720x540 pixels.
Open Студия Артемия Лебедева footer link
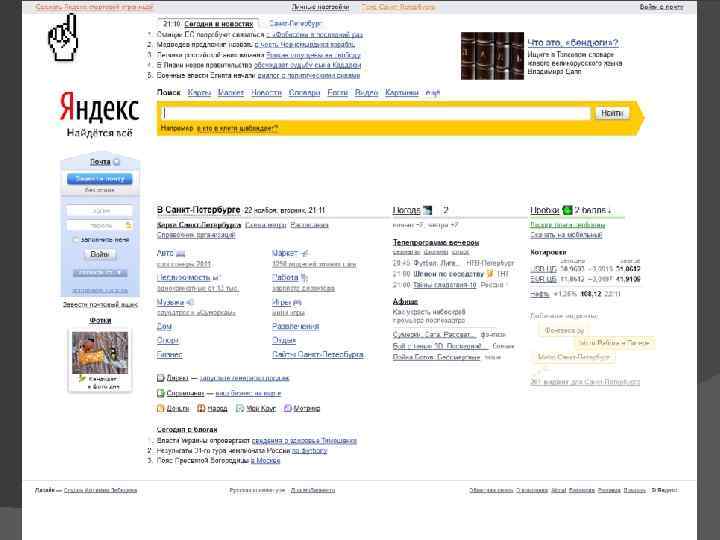100,490
